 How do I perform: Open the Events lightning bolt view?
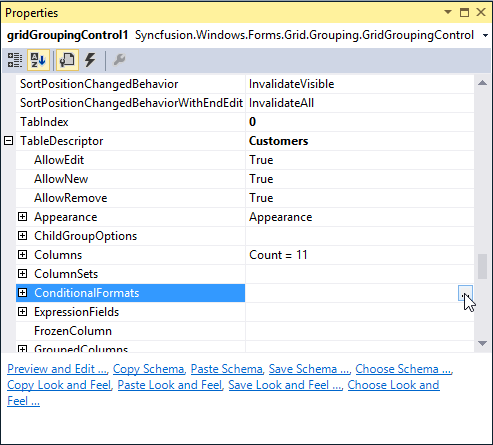90,60
